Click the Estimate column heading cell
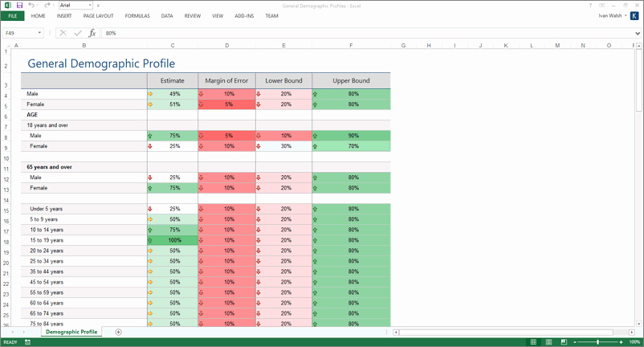This screenshot has height=347, width=644. [x=173, y=80]
